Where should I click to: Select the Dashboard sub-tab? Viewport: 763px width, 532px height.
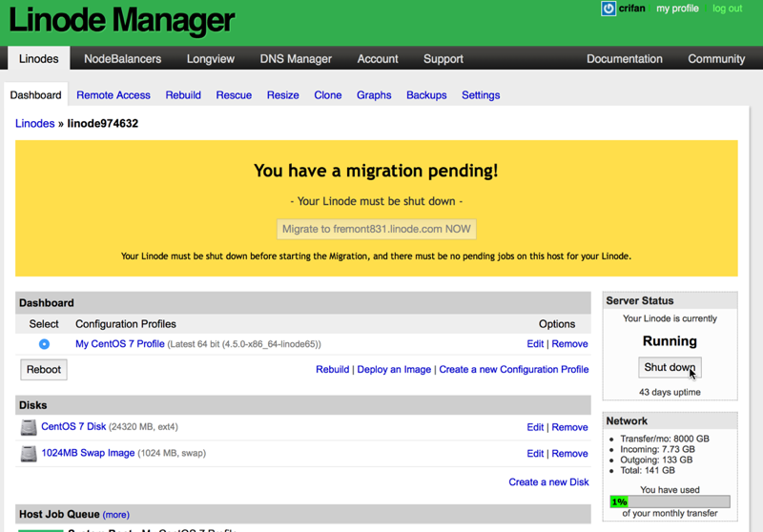pos(36,94)
